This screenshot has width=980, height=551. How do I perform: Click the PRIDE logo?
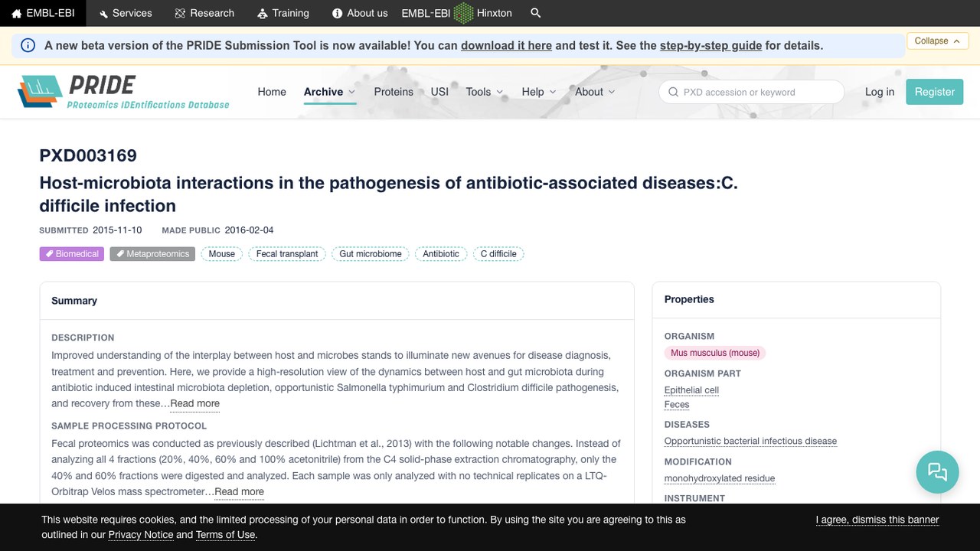pos(123,92)
